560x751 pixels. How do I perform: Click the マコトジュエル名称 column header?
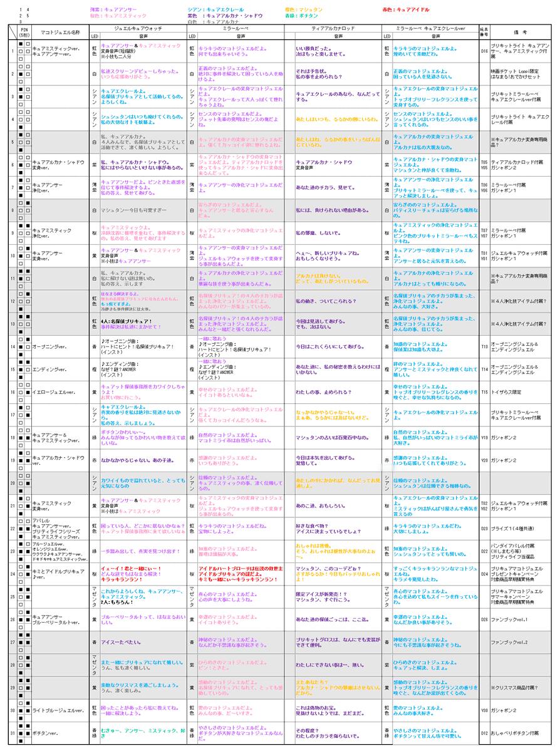[60, 33]
